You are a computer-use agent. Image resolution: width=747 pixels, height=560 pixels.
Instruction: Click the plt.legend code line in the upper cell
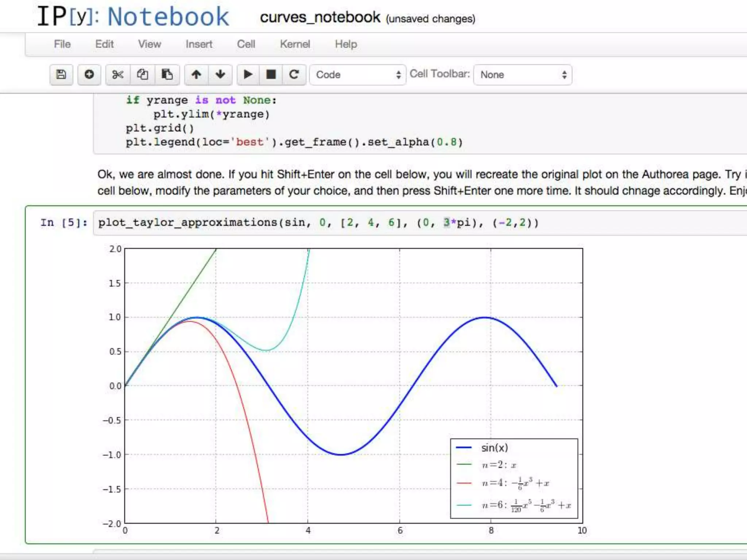coord(294,142)
